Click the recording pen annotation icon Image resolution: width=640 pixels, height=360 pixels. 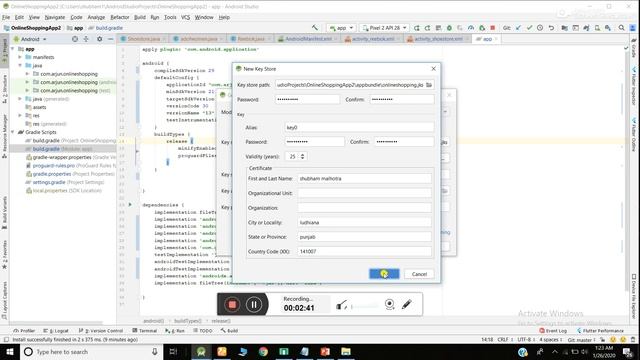(407, 304)
